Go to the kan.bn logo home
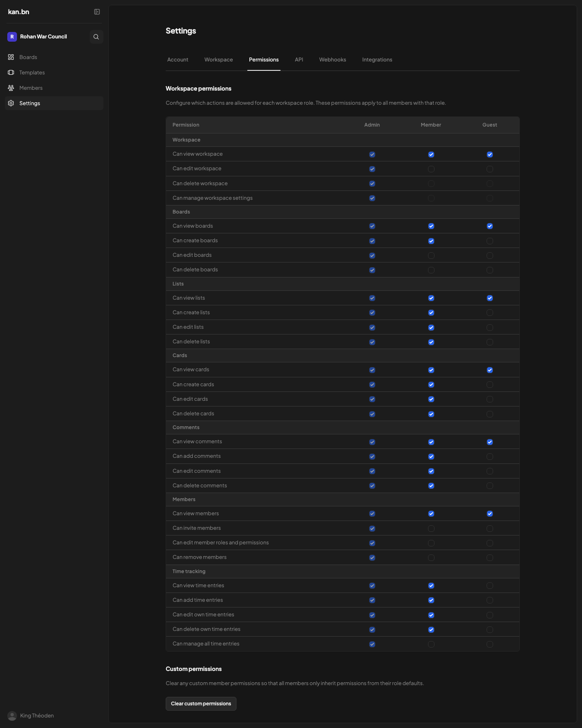Screen dimensions: 582x728 tap(19, 12)
